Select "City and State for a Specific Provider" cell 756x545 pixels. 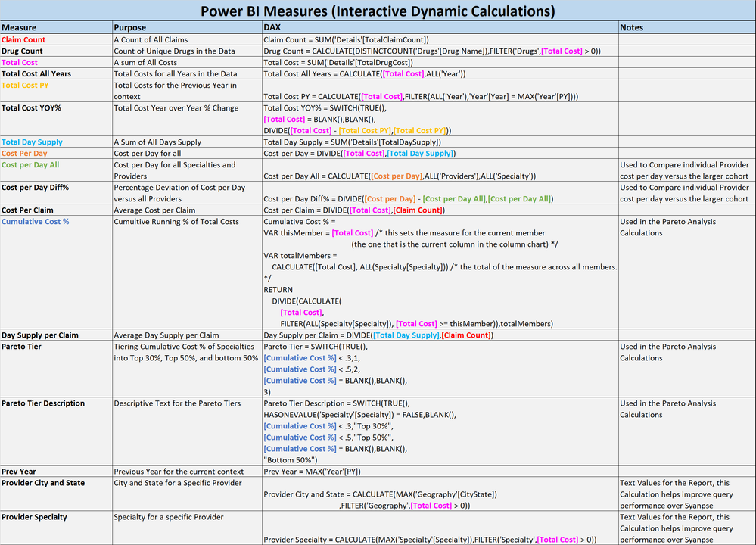(188, 494)
